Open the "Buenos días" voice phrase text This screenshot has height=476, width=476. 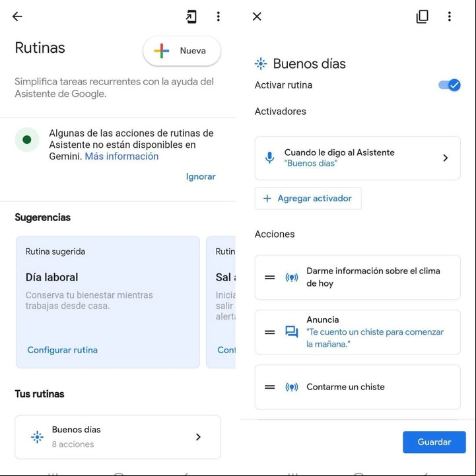click(x=310, y=163)
